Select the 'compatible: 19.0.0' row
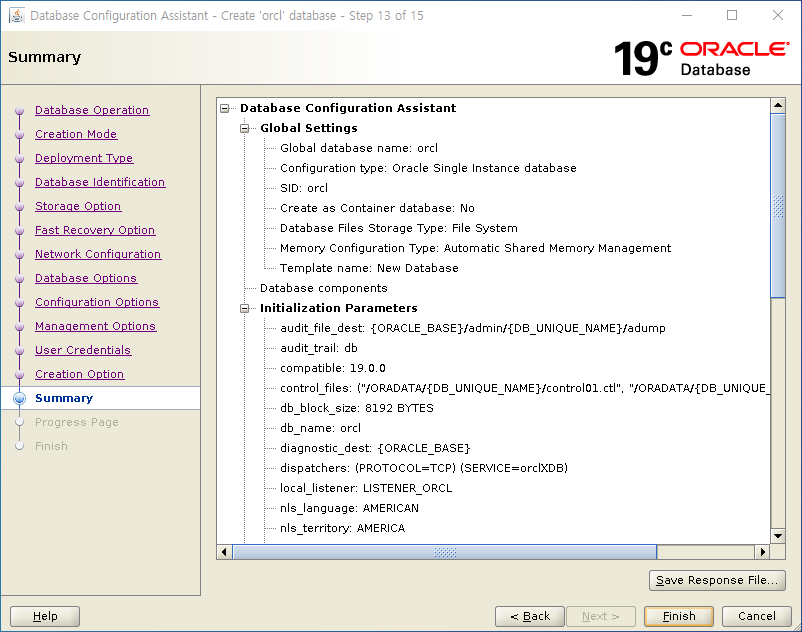802x632 pixels. (332, 368)
